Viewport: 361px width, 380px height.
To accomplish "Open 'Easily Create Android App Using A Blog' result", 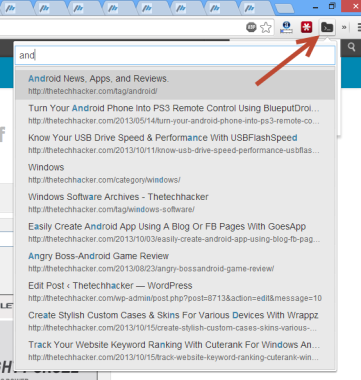I will [175, 232].
